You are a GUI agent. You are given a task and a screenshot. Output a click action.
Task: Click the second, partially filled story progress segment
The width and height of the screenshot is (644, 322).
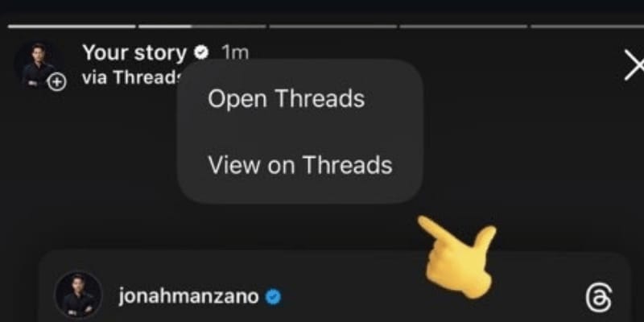202,27
